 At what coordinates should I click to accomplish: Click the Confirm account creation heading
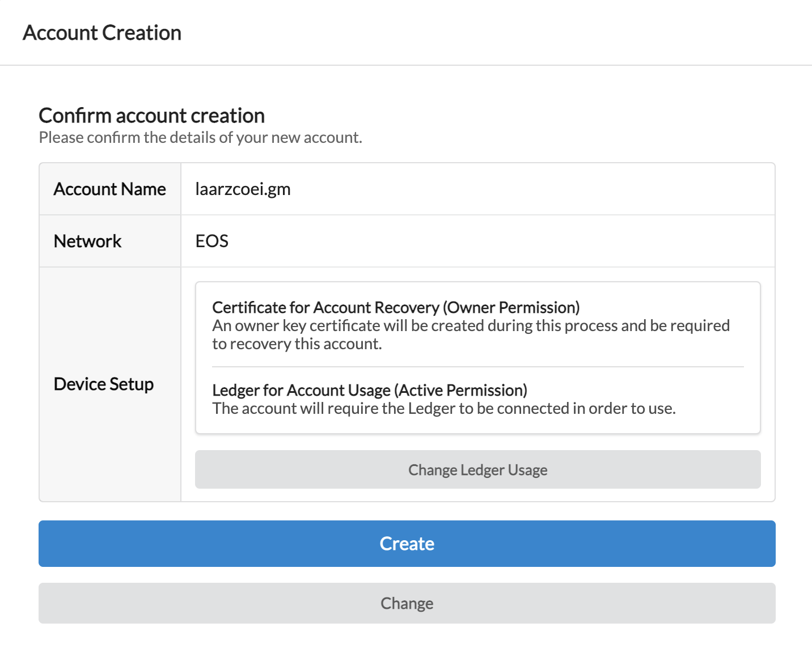[151, 116]
